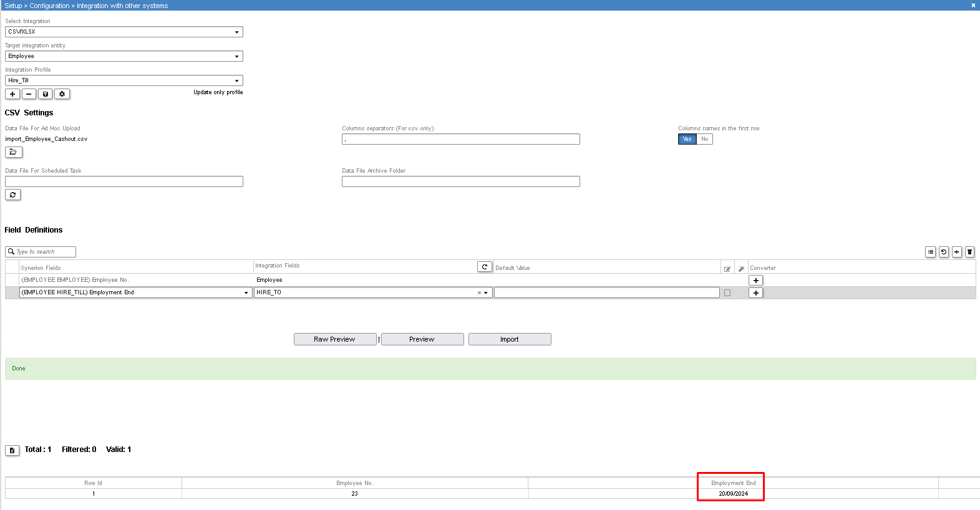This screenshot has height=510, width=980.
Task: Browse for ad hoc upload data file
Action: pos(13,152)
